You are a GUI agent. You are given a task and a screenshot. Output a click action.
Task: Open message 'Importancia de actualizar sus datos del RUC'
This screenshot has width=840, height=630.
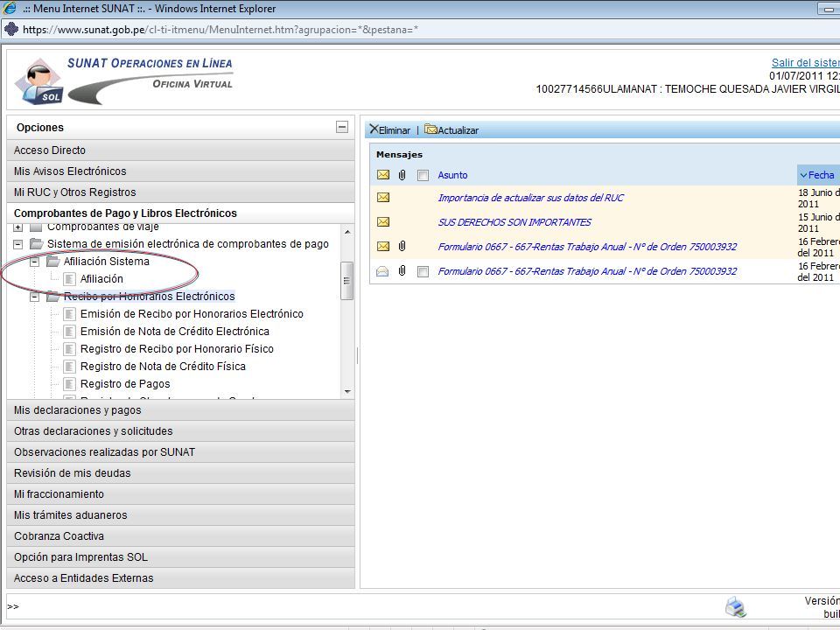click(531, 198)
